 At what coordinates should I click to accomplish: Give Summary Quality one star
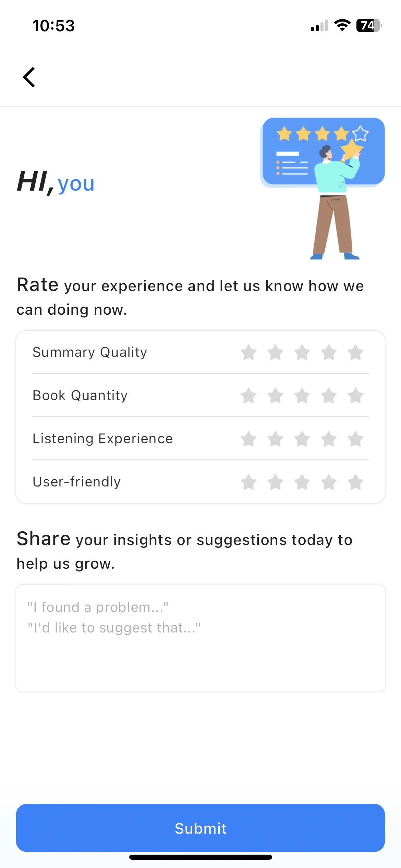point(249,352)
